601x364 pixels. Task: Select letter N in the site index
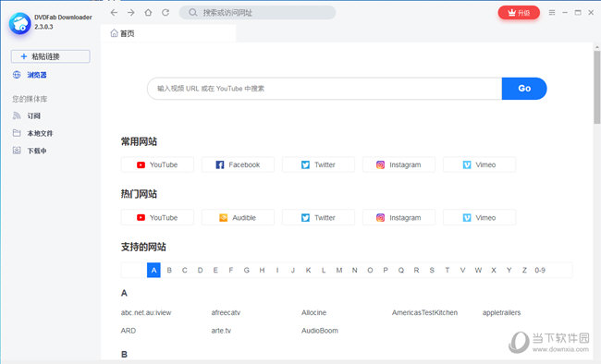(x=354, y=270)
